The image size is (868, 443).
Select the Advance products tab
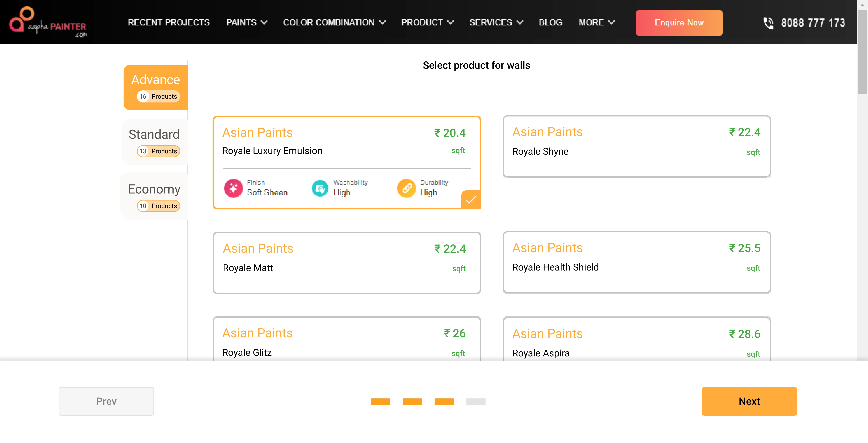tap(156, 87)
